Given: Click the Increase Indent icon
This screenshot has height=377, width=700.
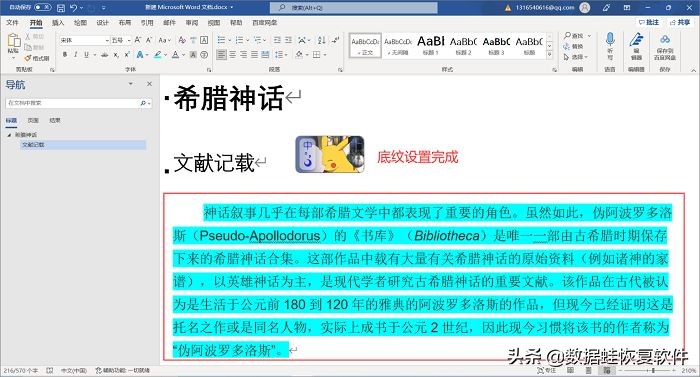Looking at the screenshot, I should (288, 40).
